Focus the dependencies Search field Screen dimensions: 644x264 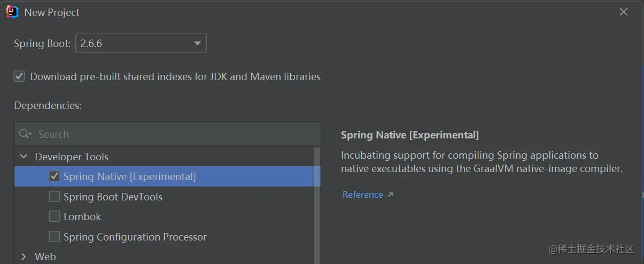point(167,134)
